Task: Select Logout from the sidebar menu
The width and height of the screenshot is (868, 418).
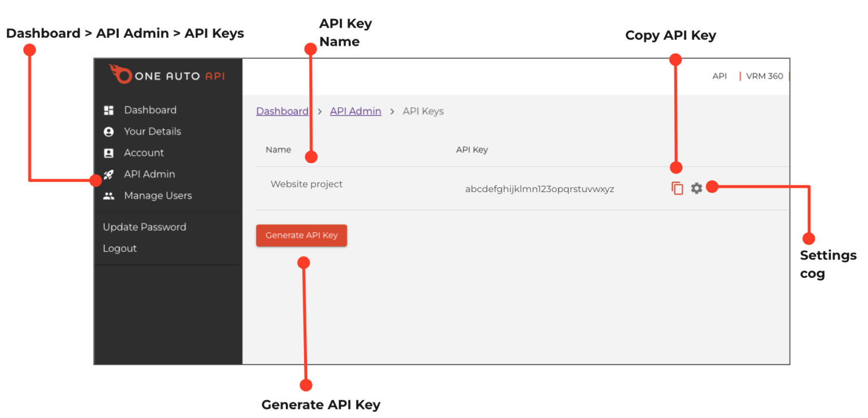Action: click(119, 248)
